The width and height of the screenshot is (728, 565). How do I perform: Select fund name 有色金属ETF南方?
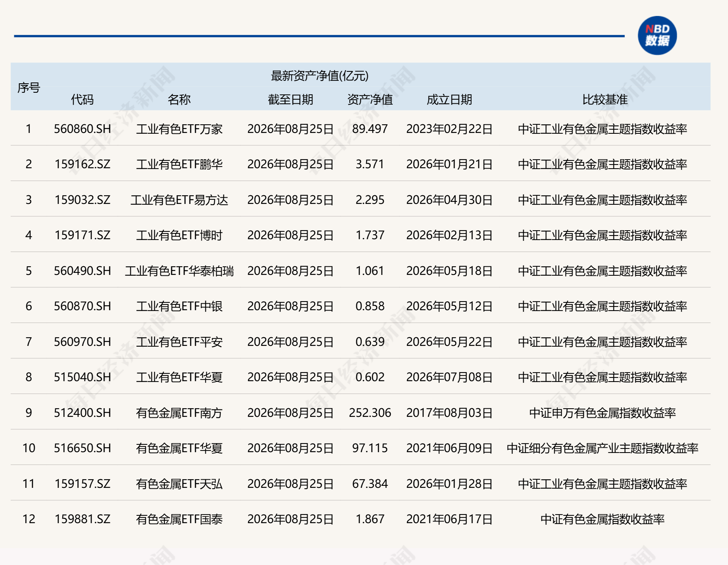(x=179, y=413)
